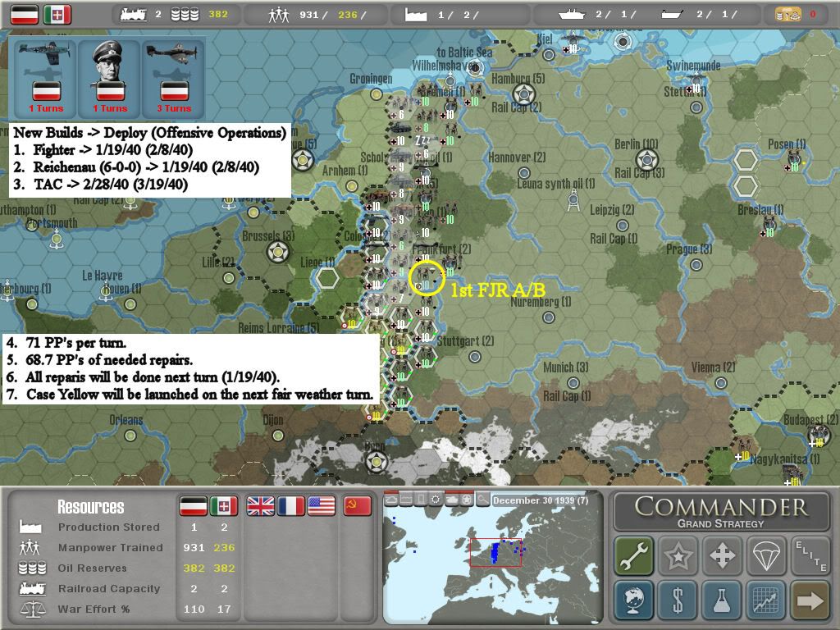Click the manpower figures icon in top bar
840x630 pixels.
click(x=279, y=15)
